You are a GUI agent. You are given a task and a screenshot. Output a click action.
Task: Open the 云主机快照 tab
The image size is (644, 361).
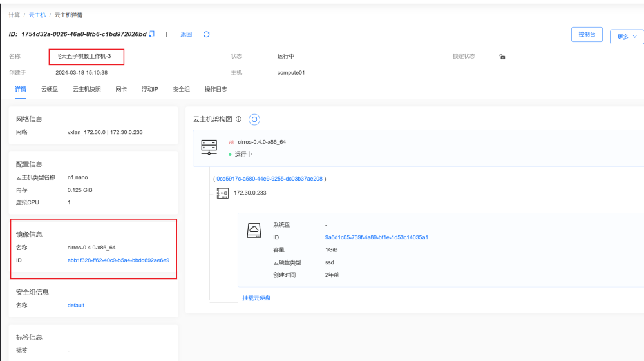tap(86, 89)
